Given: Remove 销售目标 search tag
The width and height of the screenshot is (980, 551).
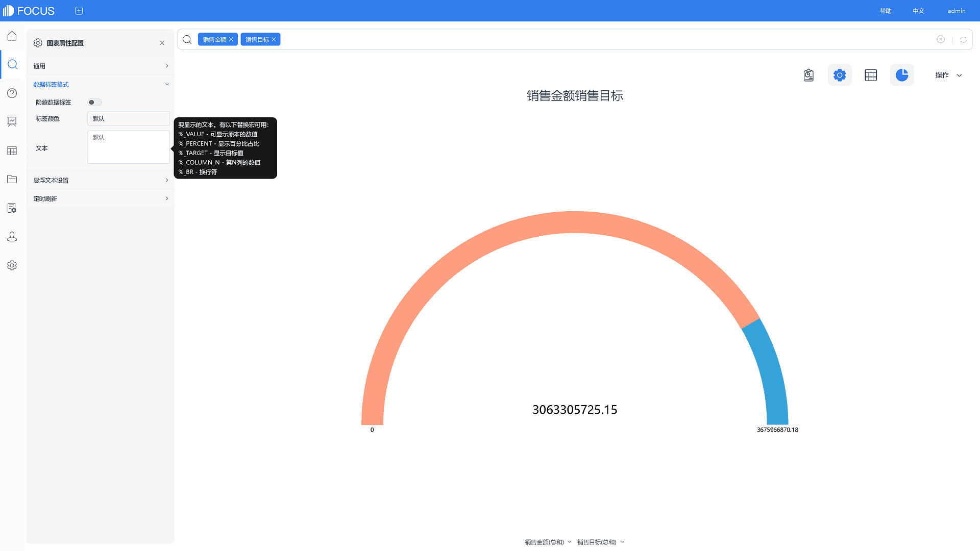Looking at the screenshot, I should click(274, 39).
